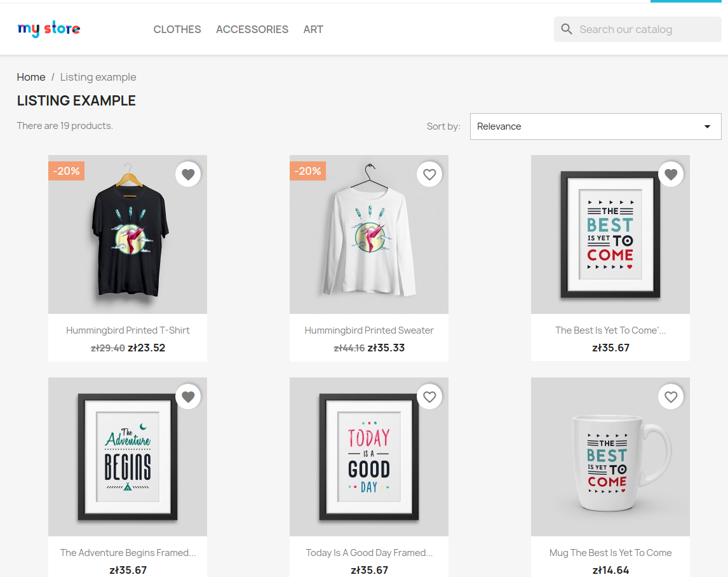Open the Clothes menu

click(x=177, y=29)
